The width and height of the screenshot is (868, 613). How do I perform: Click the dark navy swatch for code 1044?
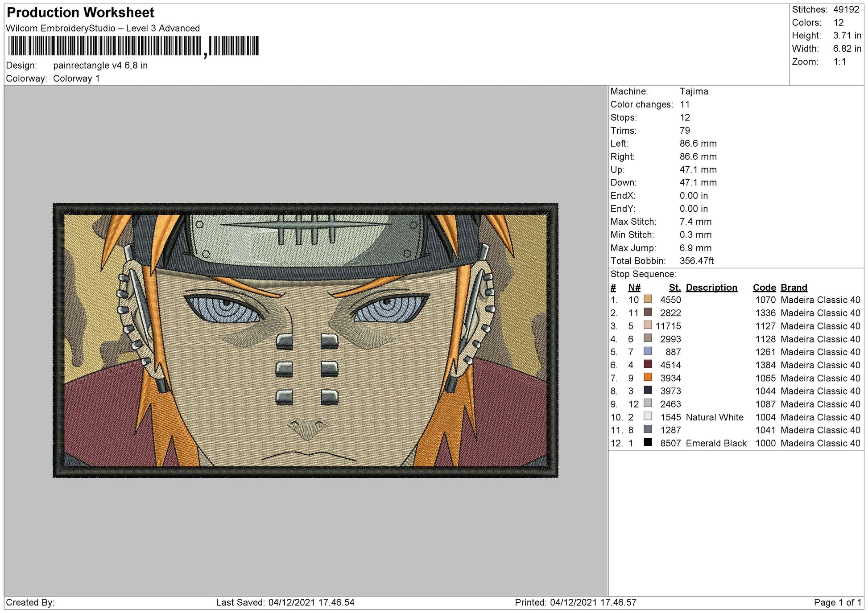pyautogui.click(x=648, y=390)
